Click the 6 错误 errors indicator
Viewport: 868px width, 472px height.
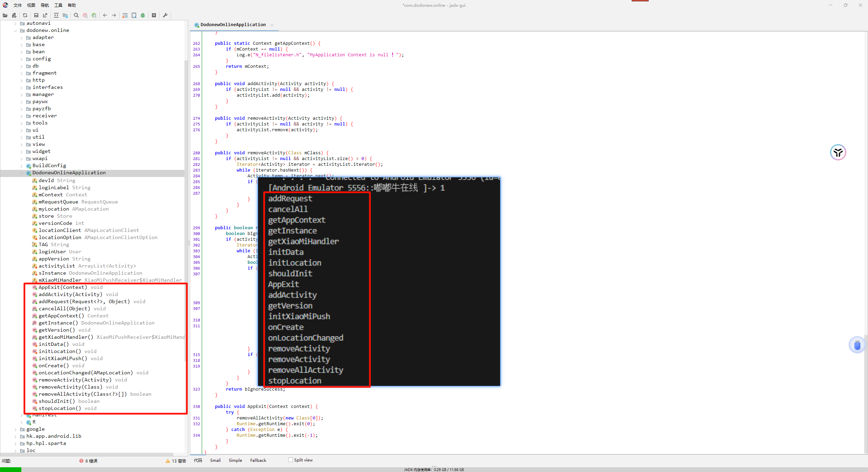click(88, 461)
